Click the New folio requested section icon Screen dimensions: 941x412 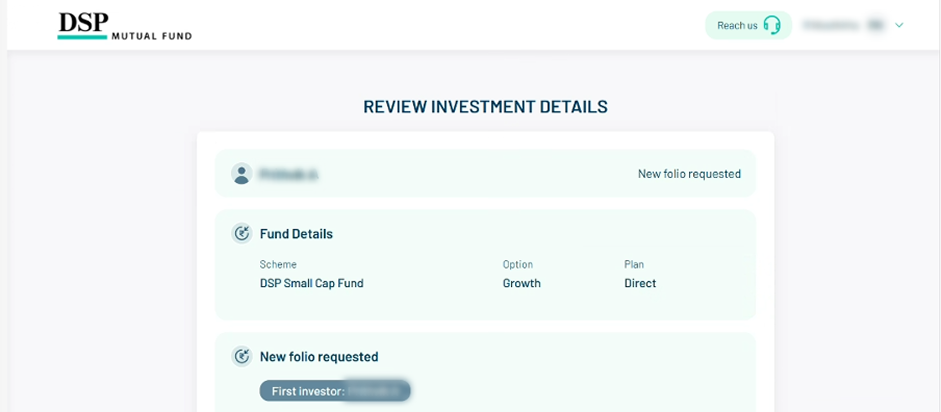(242, 356)
